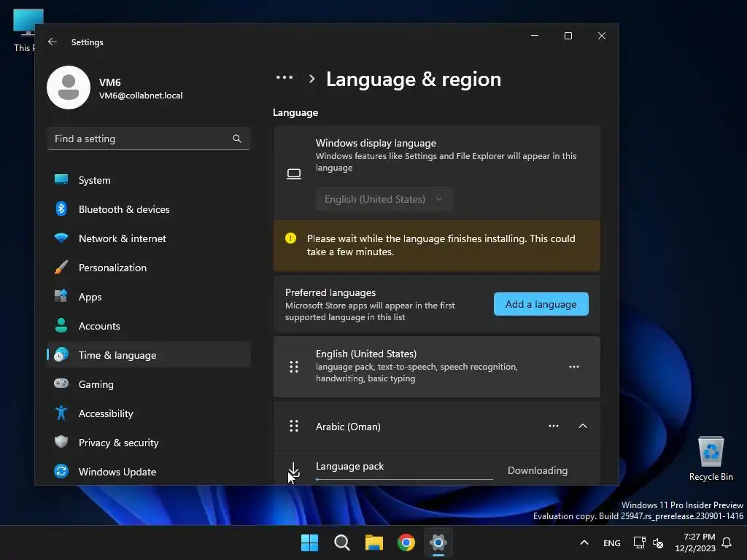Open taskbar Search

tap(341, 542)
